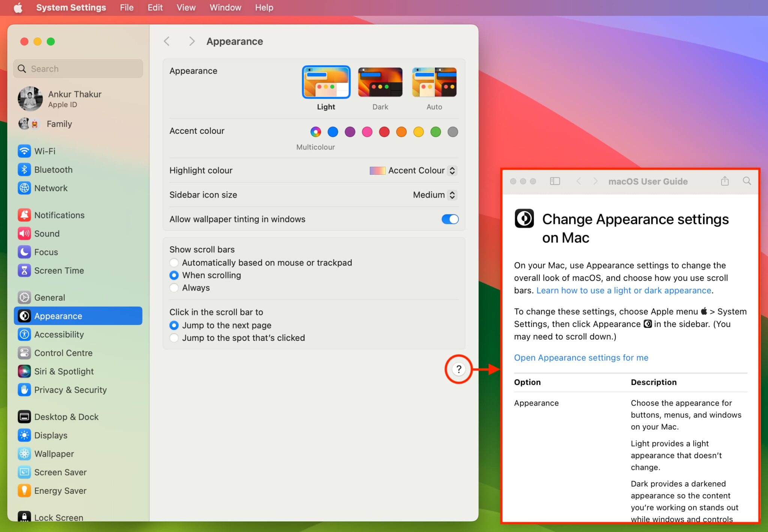Open Screen Time hourglass icon

tap(24, 271)
